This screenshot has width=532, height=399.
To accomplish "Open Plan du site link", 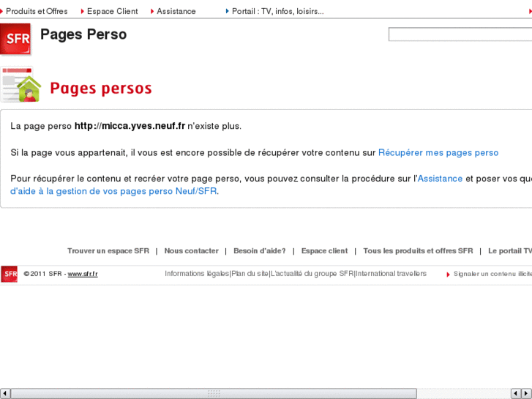I will [x=250, y=274].
